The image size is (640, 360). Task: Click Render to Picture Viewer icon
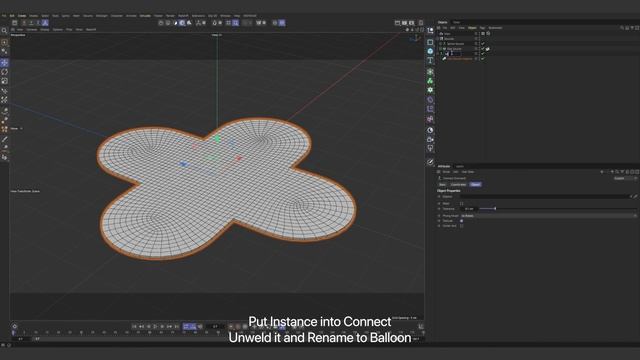pos(404,23)
